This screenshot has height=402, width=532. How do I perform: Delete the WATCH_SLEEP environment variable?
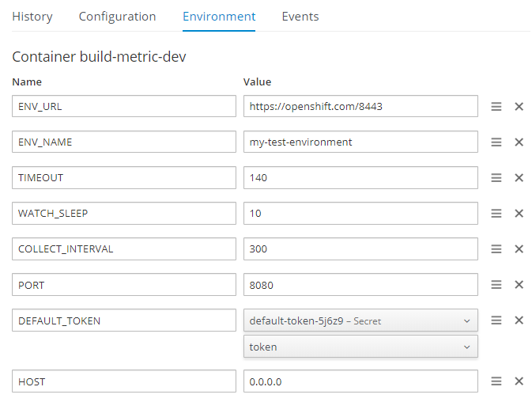coord(519,214)
